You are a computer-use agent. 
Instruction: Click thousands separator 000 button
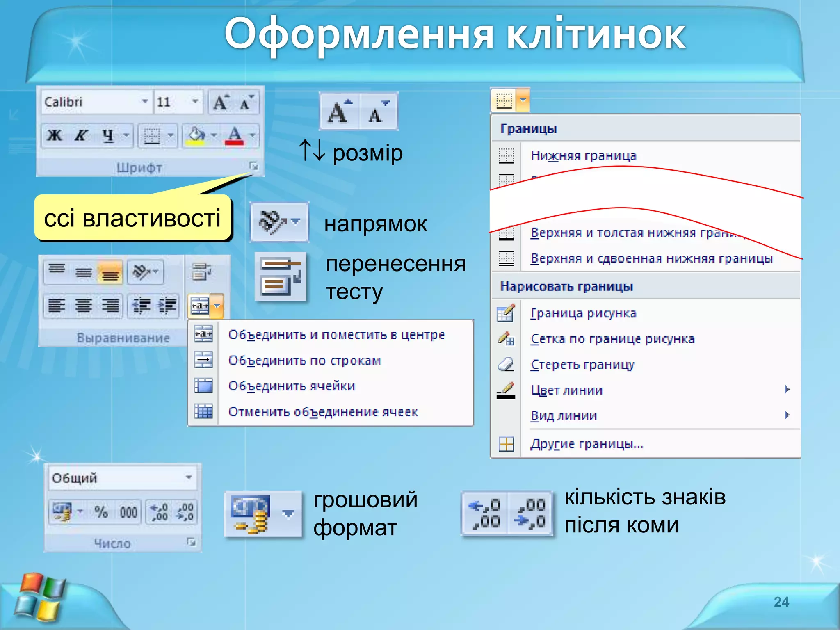(128, 512)
